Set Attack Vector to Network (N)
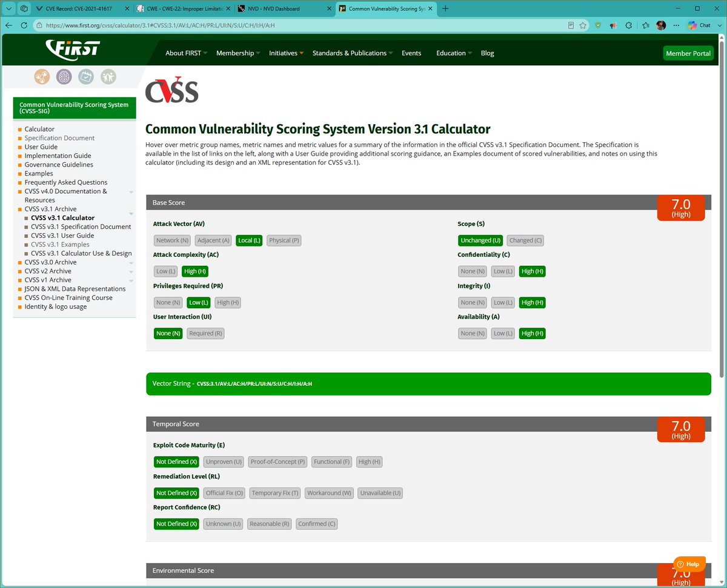 pos(172,240)
